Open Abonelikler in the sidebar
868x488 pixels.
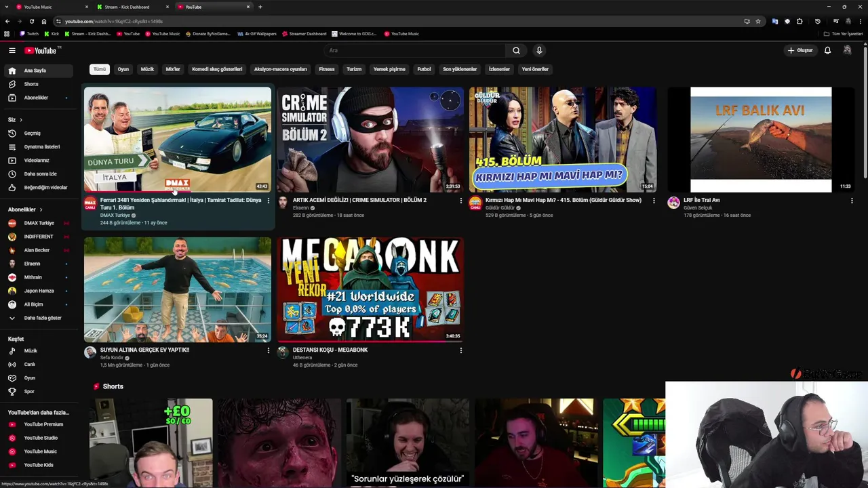pos(39,98)
